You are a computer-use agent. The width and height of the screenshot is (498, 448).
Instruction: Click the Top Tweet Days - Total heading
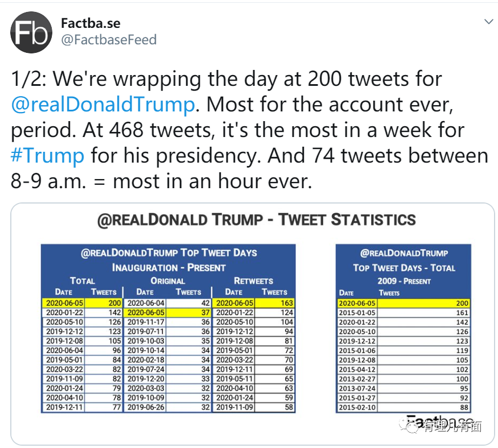[x=404, y=268]
